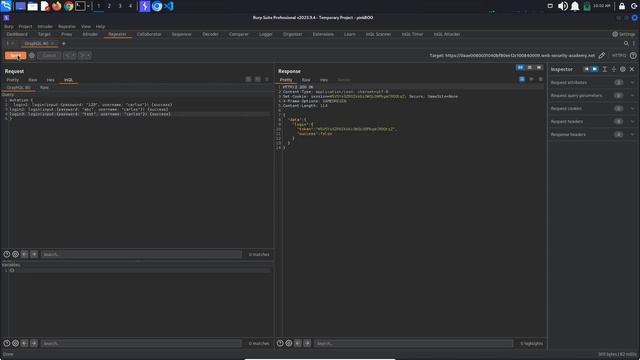Open the Burp menu
The height and width of the screenshot is (360, 640).
(9, 27)
